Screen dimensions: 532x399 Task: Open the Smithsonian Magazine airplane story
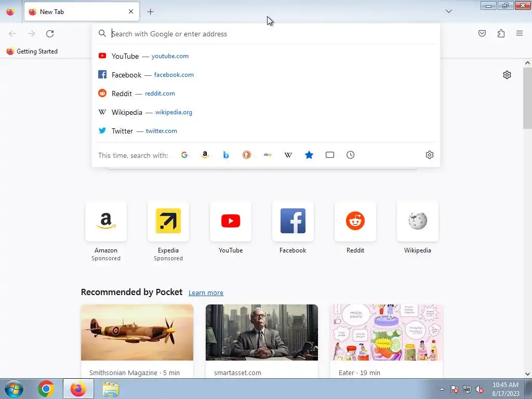point(137,341)
